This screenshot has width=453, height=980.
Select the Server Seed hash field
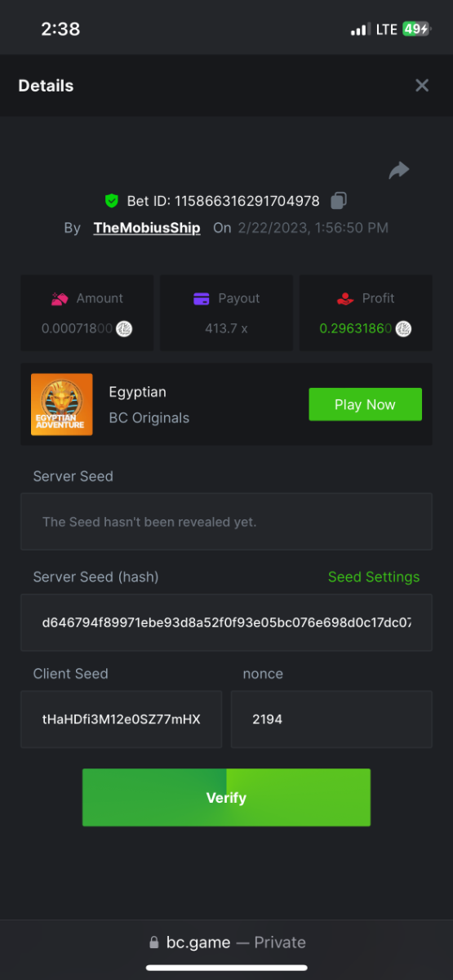pos(226,622)
